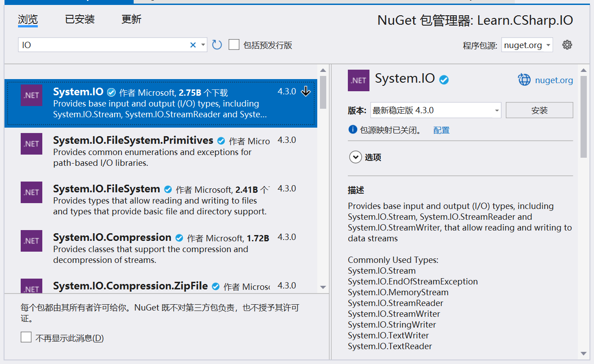Click System.IO.EndOfStreamException text
The width and height of the screenshot is (594, 364).
click(x=413, y=281)
